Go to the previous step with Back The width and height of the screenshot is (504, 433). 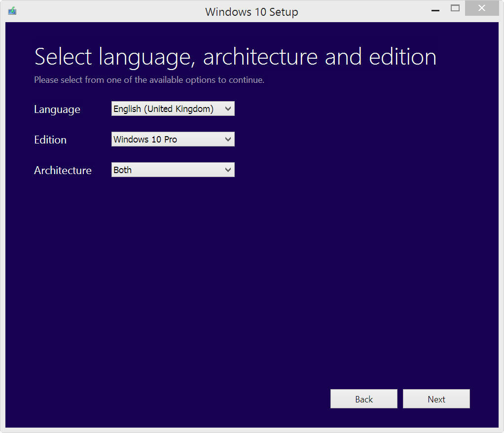[363, 399]
